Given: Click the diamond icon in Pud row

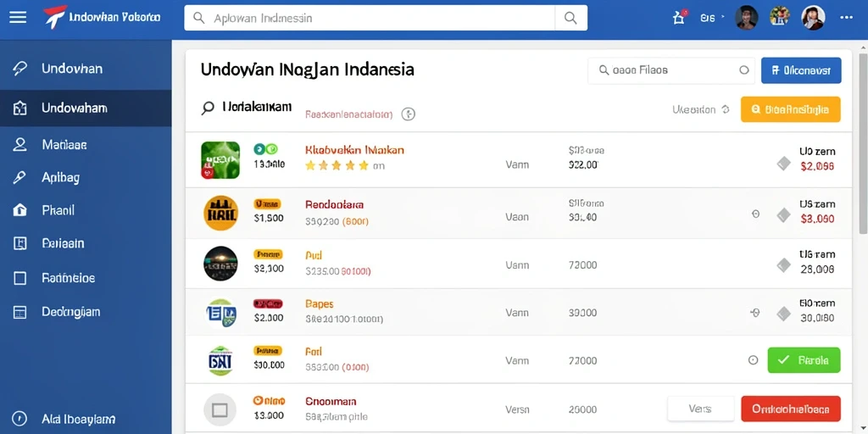Looking at the screenshot, I should click(783, 265).
